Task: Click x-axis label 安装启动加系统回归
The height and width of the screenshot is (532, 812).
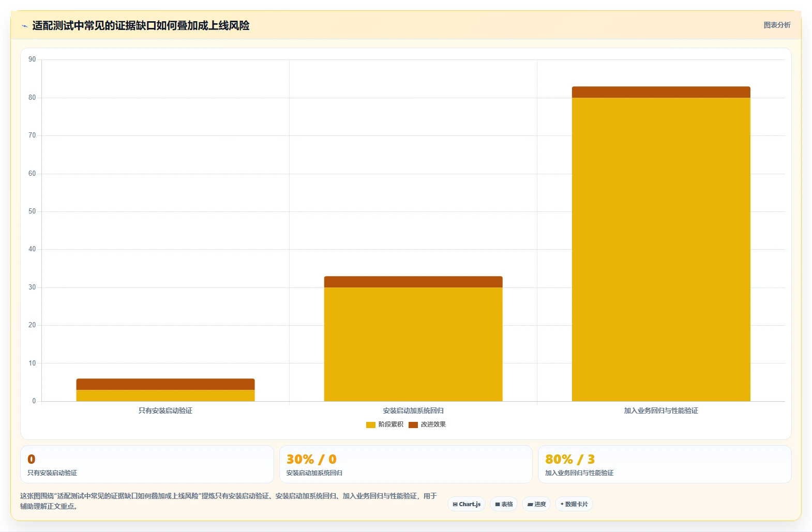Action: click(x=413, y=411)
